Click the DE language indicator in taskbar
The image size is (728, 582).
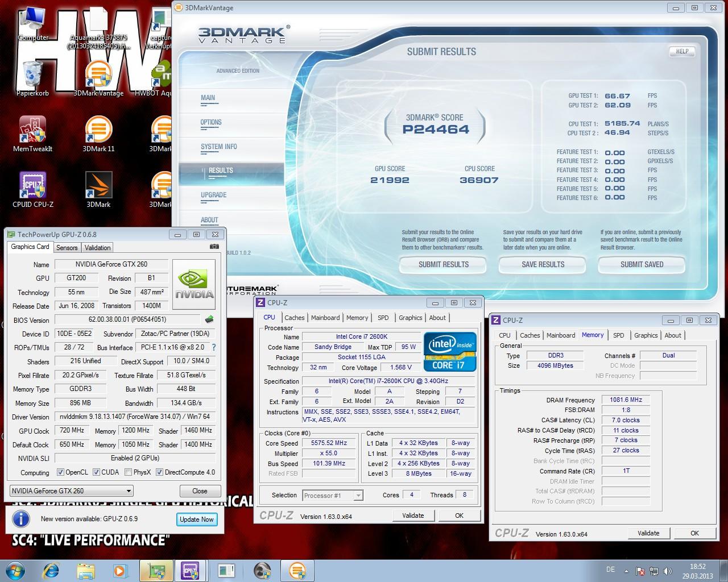[611, 569]
